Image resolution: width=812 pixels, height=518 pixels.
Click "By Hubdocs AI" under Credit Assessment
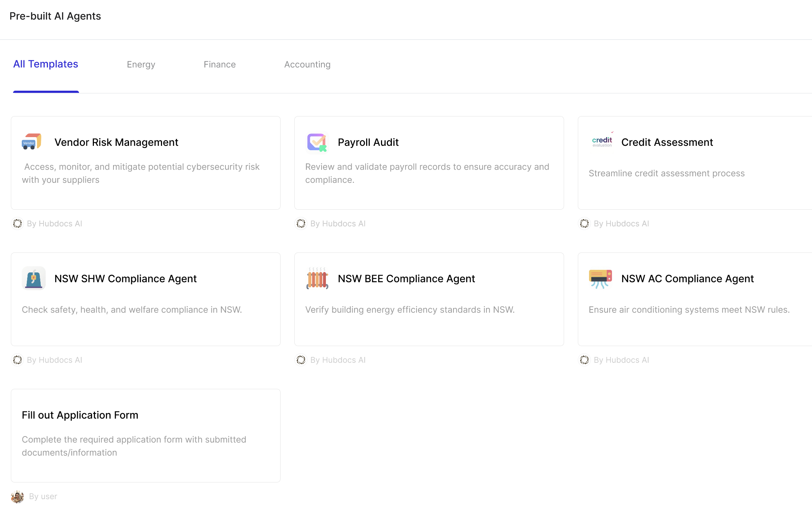pos(621,224)
